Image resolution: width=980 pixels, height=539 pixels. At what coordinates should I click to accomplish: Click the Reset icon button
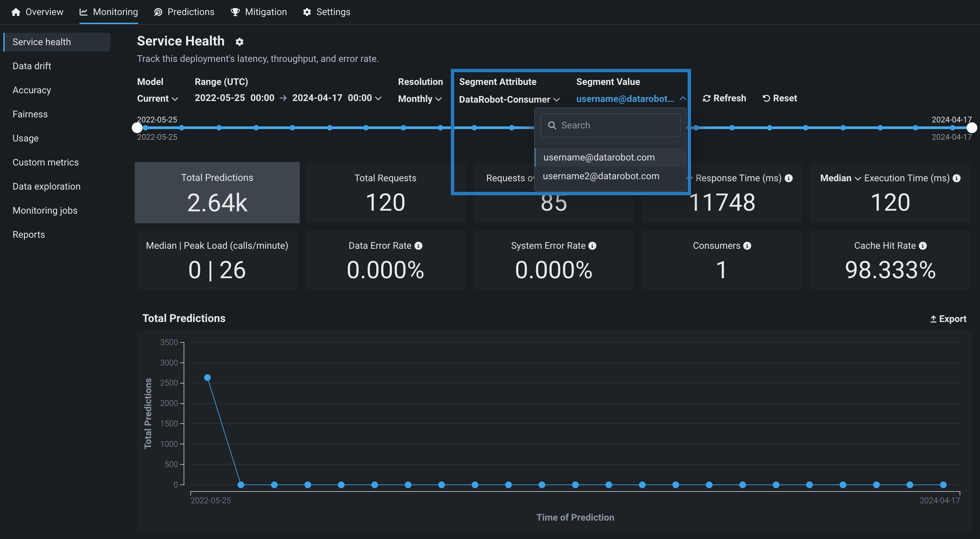point(766,99)
